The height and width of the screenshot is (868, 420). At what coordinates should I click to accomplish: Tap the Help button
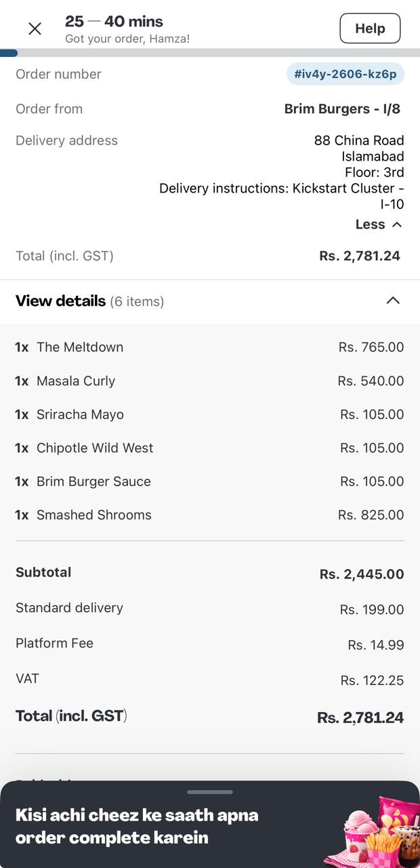click(x=370, y=28)
